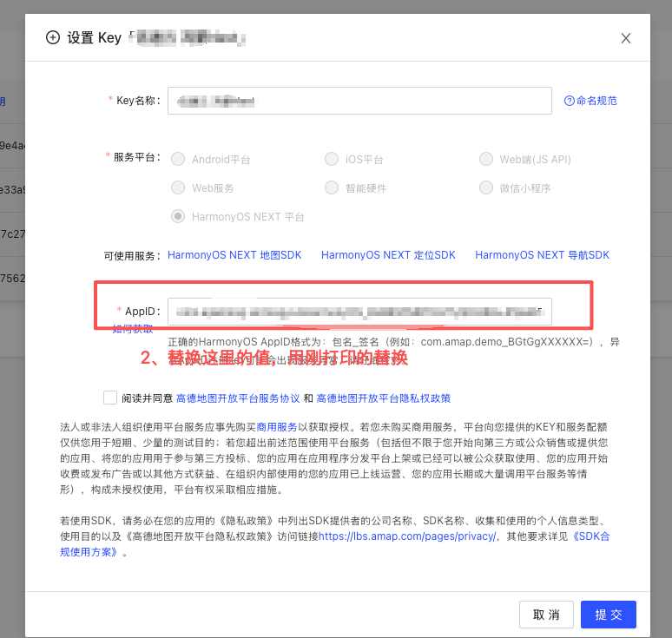This screenshot has width=672, height=638.
Task: Select the Android平台 radio button
Action: tap(178, 160)
